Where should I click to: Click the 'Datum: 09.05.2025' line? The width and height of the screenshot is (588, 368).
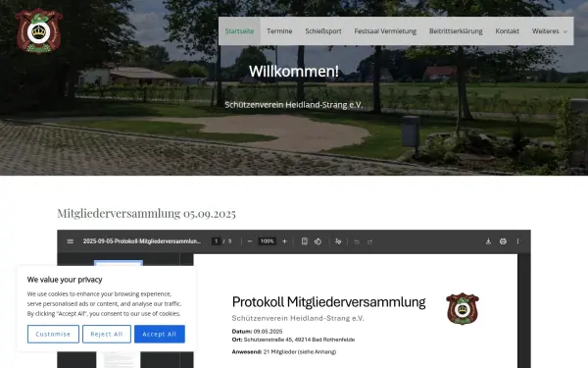coord(257,332)
